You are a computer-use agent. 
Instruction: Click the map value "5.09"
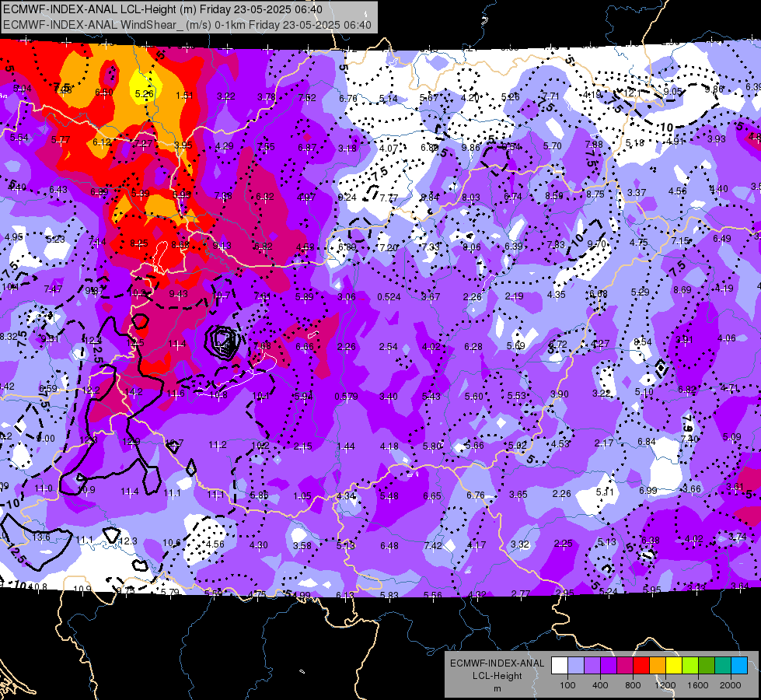tap(732, 436)
